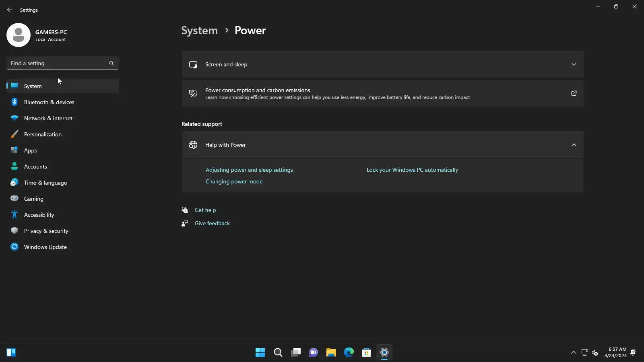Viewport: 644px width, 362px height.
Task: Open Changing power mode link
Action: tap(234, 181)
